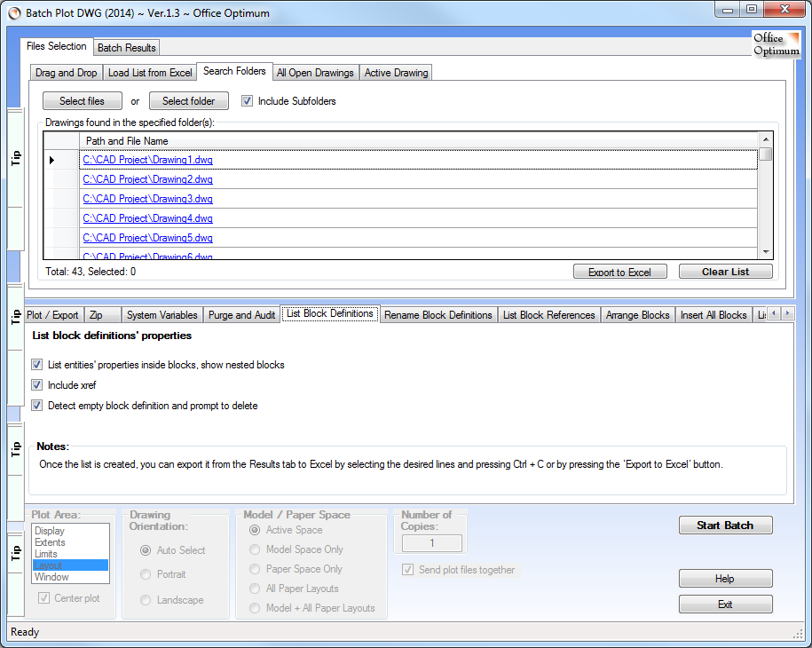Click the Select folder button
The height and width of the screenshot is (648, 812).
coord(188,101)
